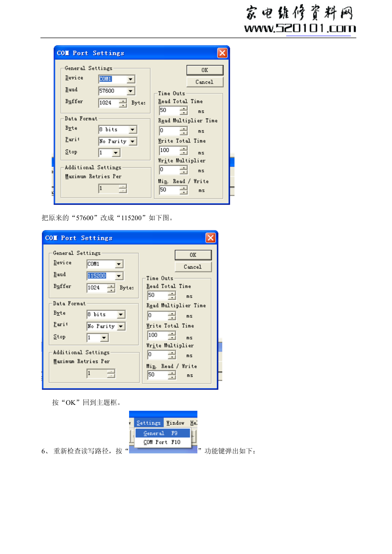Click Cancel in the 57600 baud dialog
Screen dimensions: 392x554
[x=204, y=82]
